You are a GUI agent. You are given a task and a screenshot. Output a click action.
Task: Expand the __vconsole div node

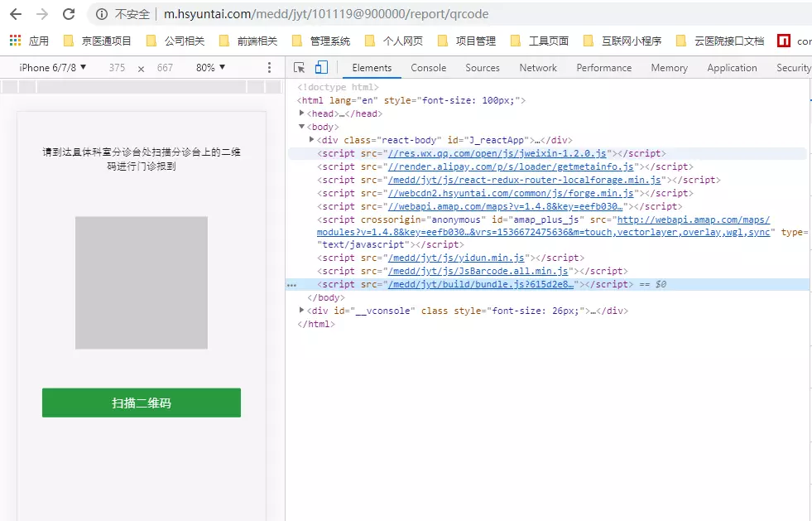click(302, 310)
